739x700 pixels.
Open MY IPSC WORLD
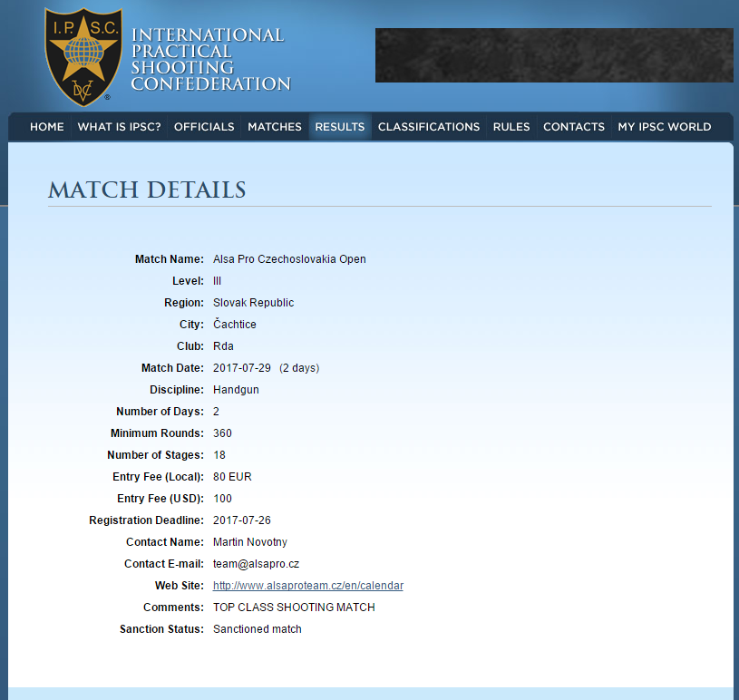coord(665,127)
